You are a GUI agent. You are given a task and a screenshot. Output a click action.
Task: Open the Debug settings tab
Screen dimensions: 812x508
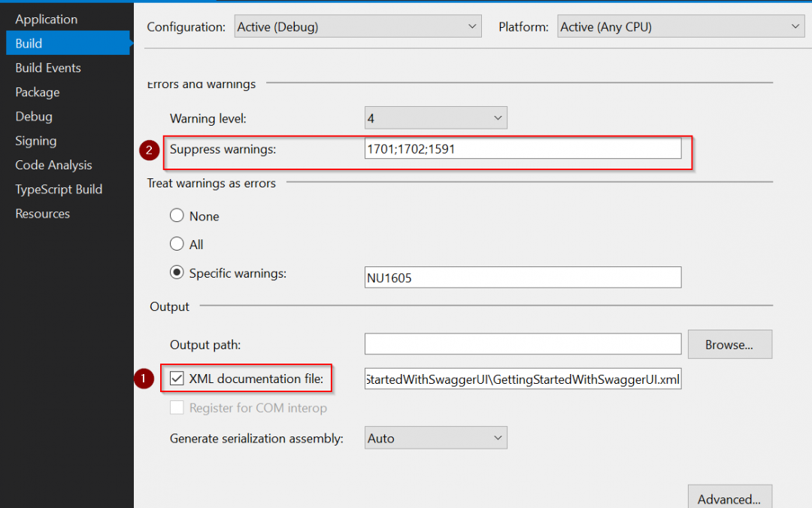(34, 117)
